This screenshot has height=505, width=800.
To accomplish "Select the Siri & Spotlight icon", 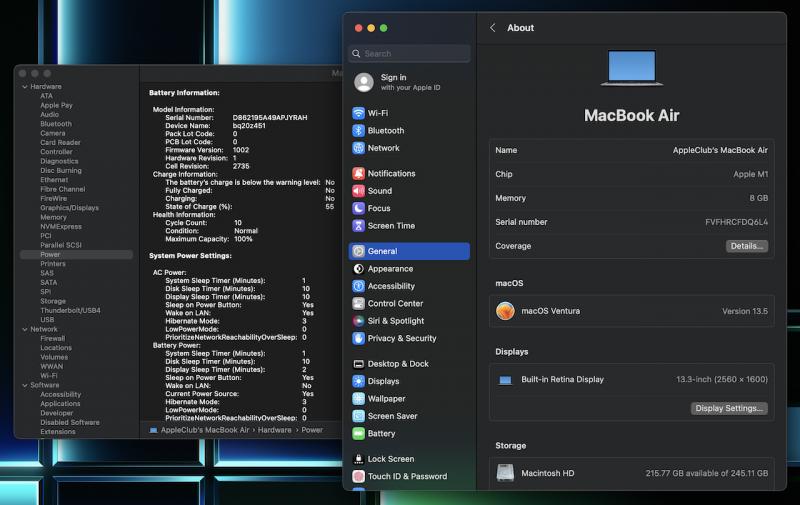I will click(x=358, y=321).
